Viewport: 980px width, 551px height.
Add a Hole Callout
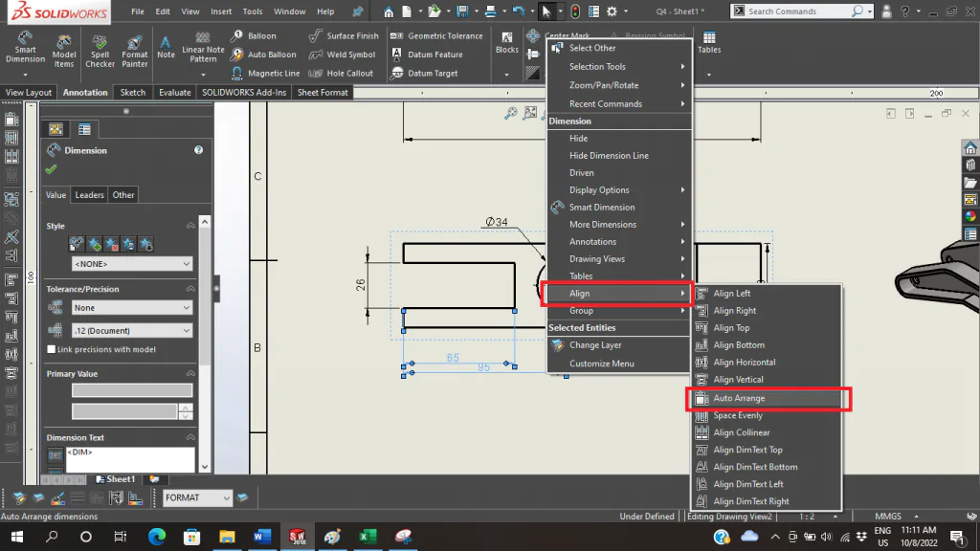point(341,73)
